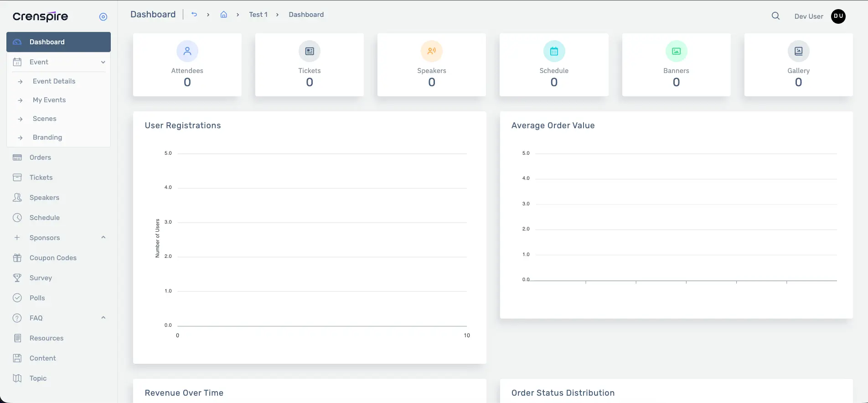The height and width of the screenshot is (403, 868).
Task: Open Schedule in the sidebar
Action: [x=45, y=218]
